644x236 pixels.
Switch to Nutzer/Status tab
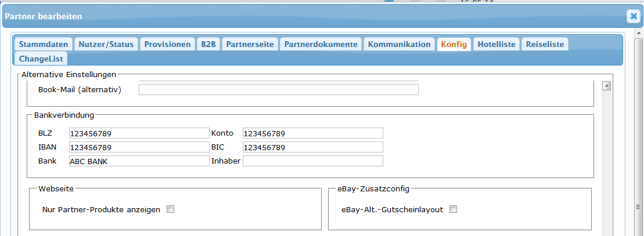tap(106, 44)
